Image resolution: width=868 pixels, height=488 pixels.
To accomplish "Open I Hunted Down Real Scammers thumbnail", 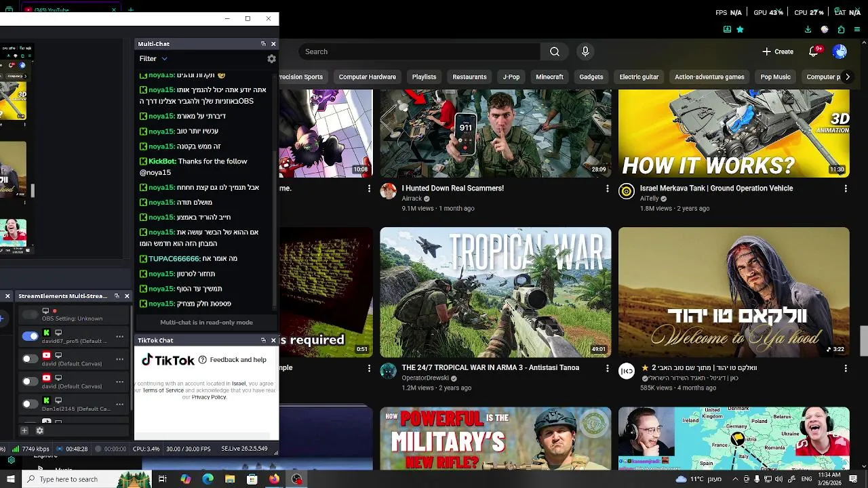I will click(x=495, y=134).
